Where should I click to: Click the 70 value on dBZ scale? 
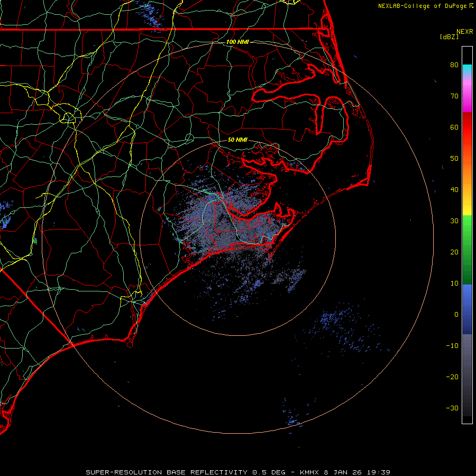click(454, 96)
